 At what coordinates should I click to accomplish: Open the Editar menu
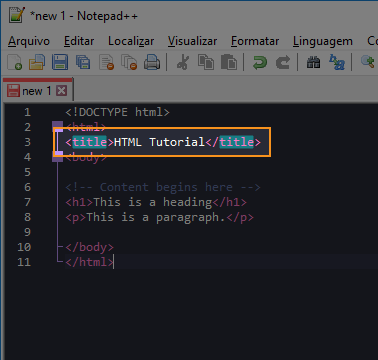[x=79, y=41]
